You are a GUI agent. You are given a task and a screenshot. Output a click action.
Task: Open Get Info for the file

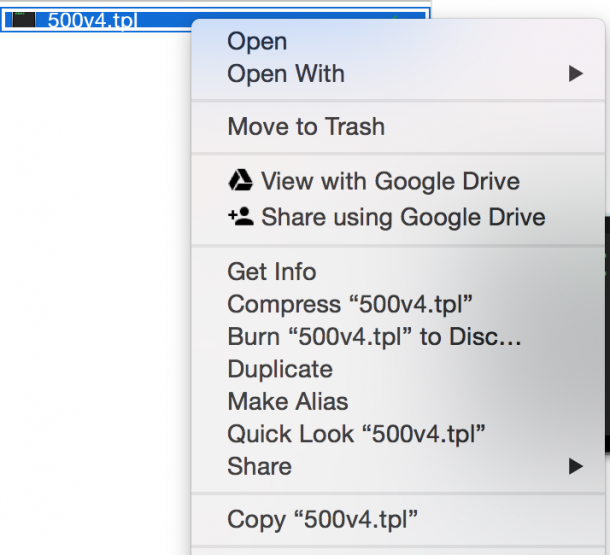[271, 272]
